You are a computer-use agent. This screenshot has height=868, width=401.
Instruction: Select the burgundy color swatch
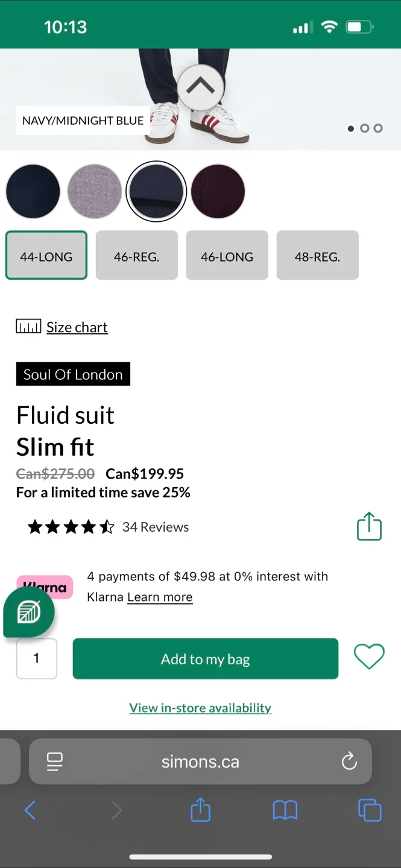click(x=218, y=191)
